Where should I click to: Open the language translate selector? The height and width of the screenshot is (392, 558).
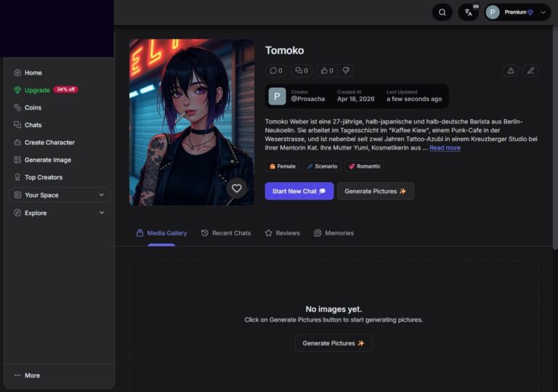click(x=469, y=12)
